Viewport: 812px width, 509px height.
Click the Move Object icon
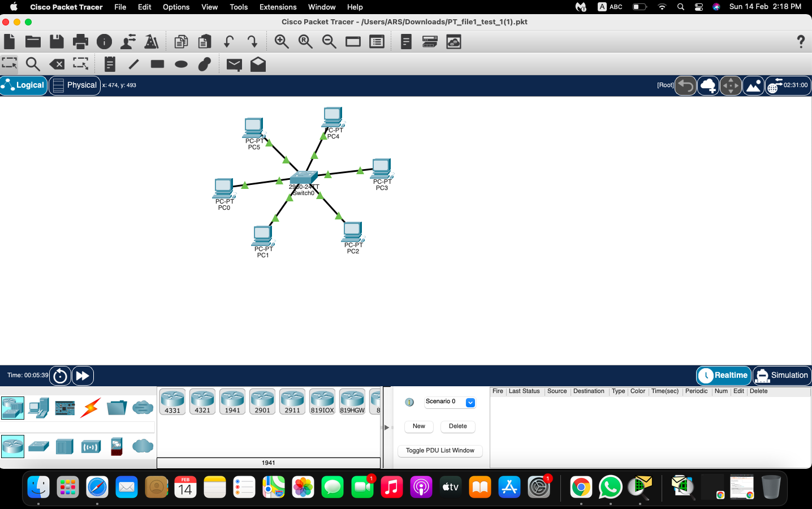731,85
